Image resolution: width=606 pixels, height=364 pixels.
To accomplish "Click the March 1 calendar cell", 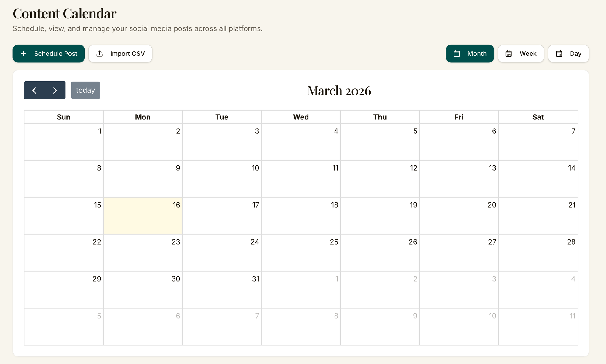I will 64,142.
